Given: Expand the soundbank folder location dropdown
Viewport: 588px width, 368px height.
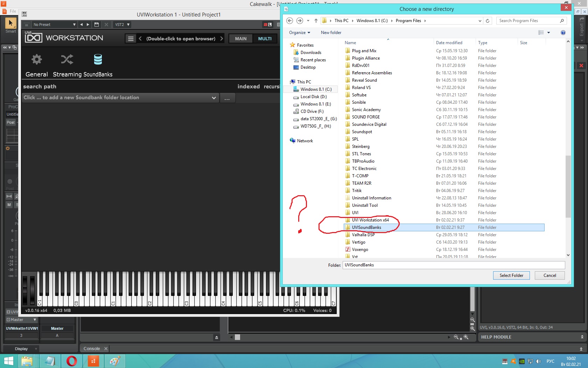Looking at the screenshot, I should click(213, 98).
